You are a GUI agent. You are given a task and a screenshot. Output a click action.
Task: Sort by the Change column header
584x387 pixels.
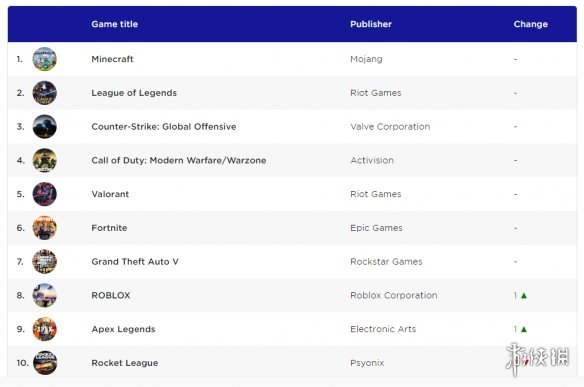531,24
